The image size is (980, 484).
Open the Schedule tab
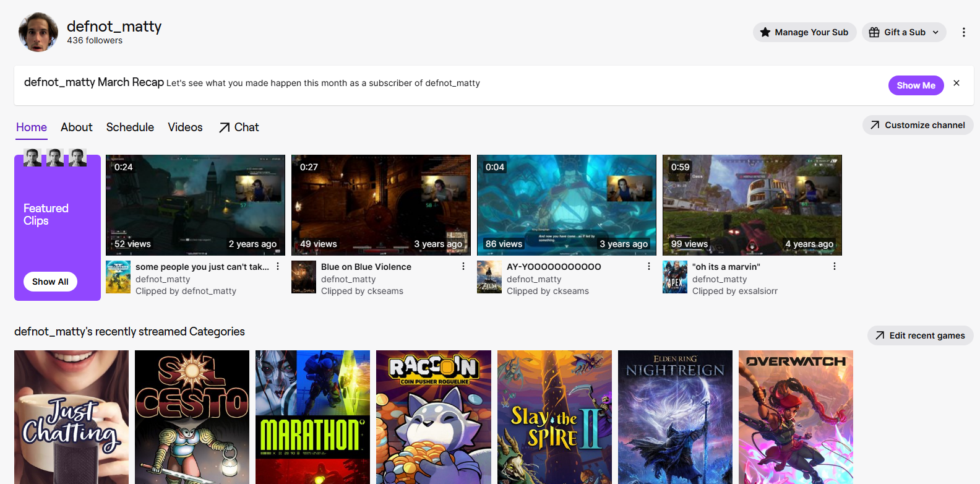[130, 127]
